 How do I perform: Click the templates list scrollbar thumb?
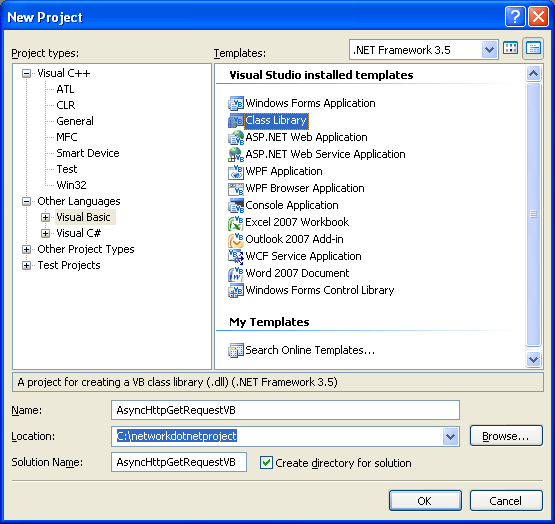click(533, 214)
